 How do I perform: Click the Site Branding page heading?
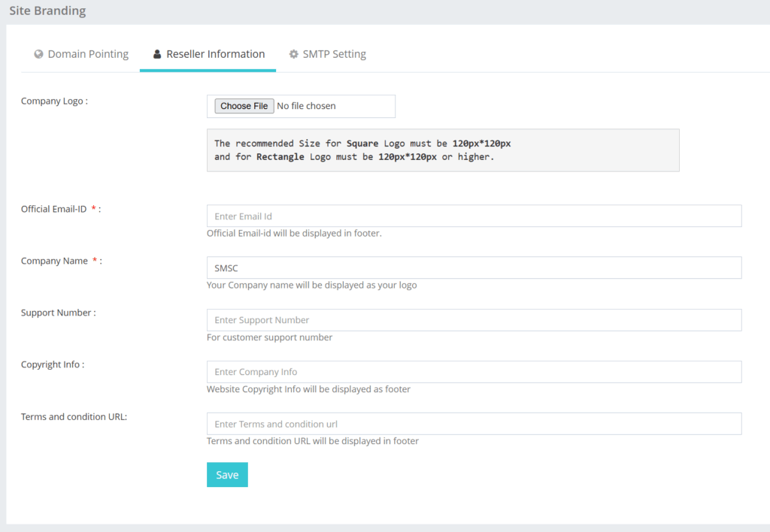(x=47, y=11)
